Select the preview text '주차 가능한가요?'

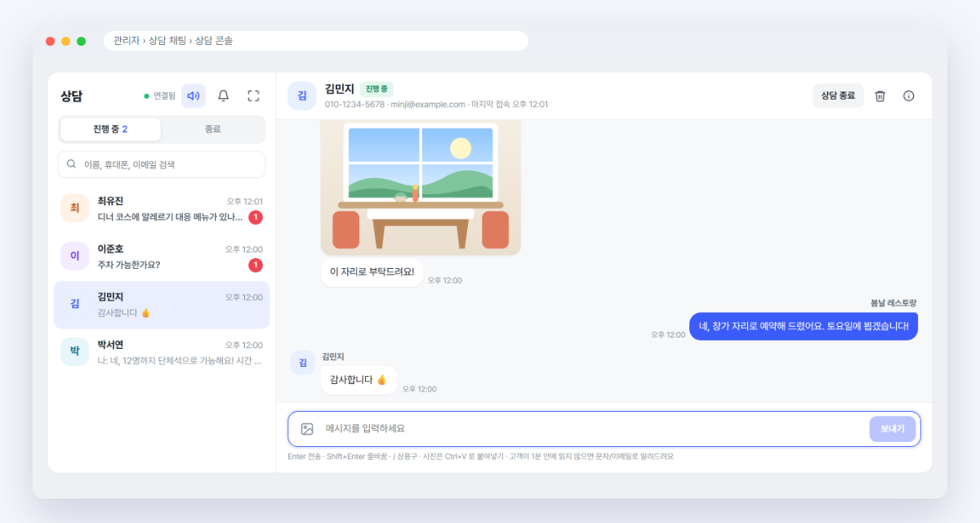pyautogui.click(x=129, y=265)
